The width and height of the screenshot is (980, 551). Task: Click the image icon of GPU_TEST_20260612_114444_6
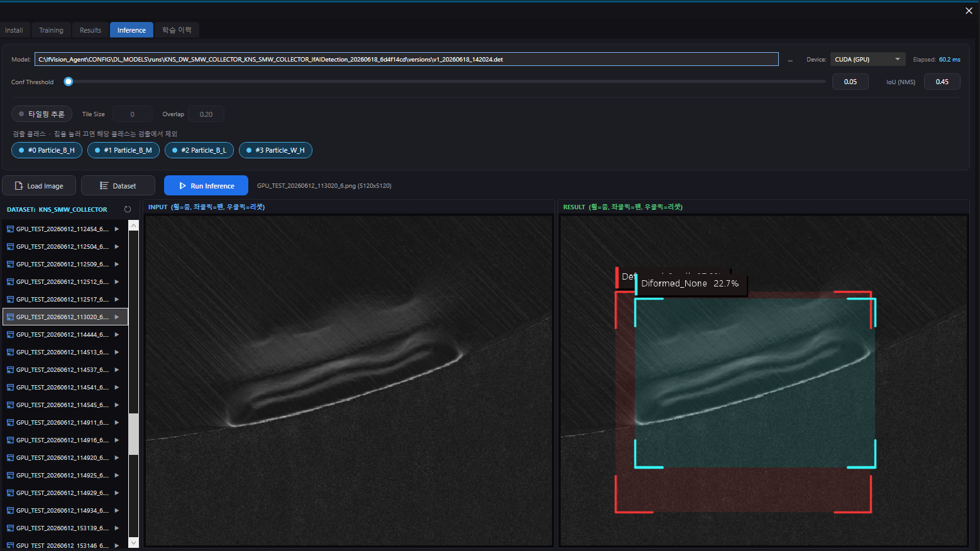(x=10, y=335)
